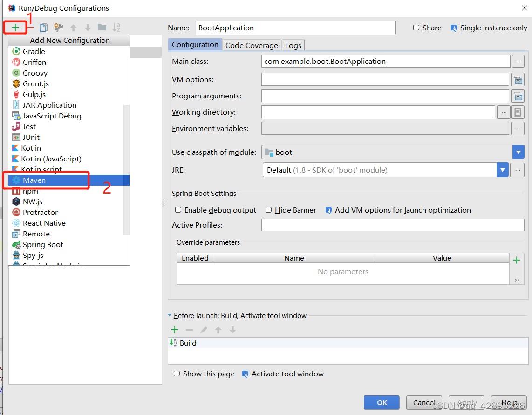
Task: Add a Before launch task plus icon
Action: coord(175,329)
